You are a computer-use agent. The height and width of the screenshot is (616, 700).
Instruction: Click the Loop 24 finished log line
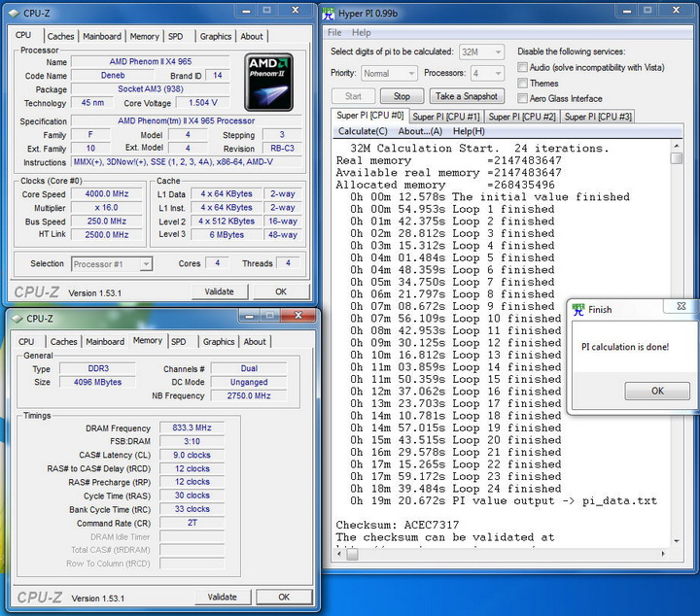[455, 489]
